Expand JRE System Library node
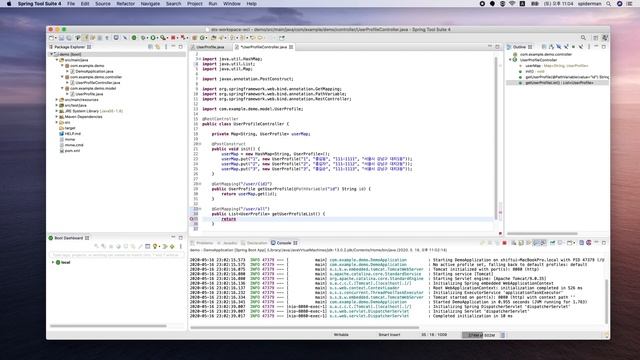 (57, 111)
